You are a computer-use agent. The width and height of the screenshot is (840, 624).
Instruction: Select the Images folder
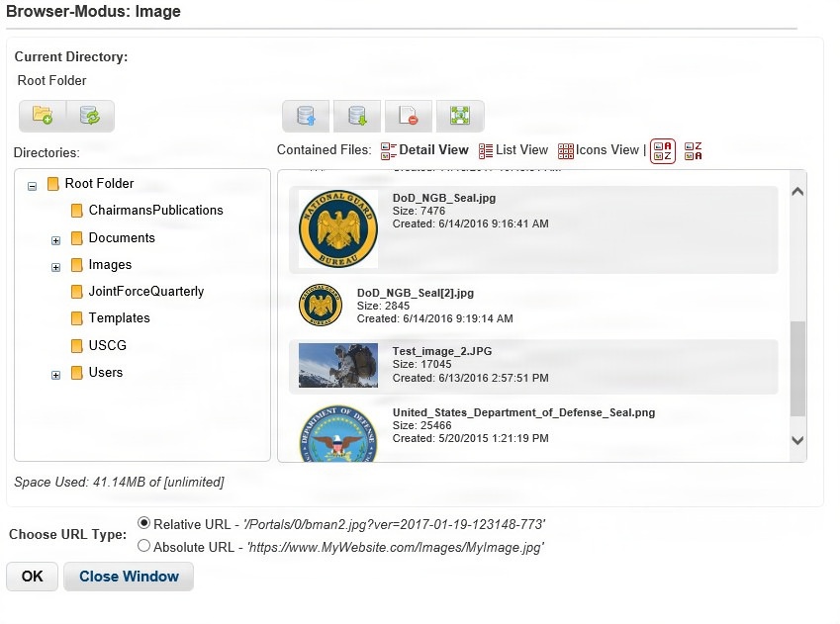point(110,265)
